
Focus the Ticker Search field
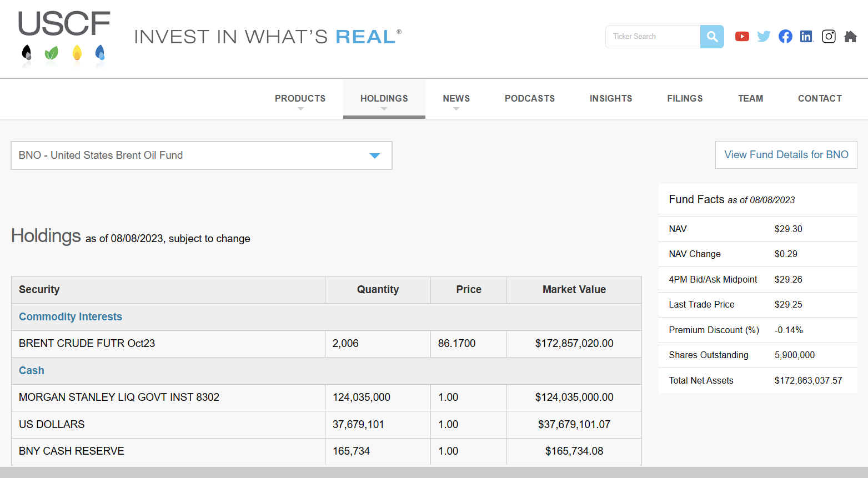[653, 37]
